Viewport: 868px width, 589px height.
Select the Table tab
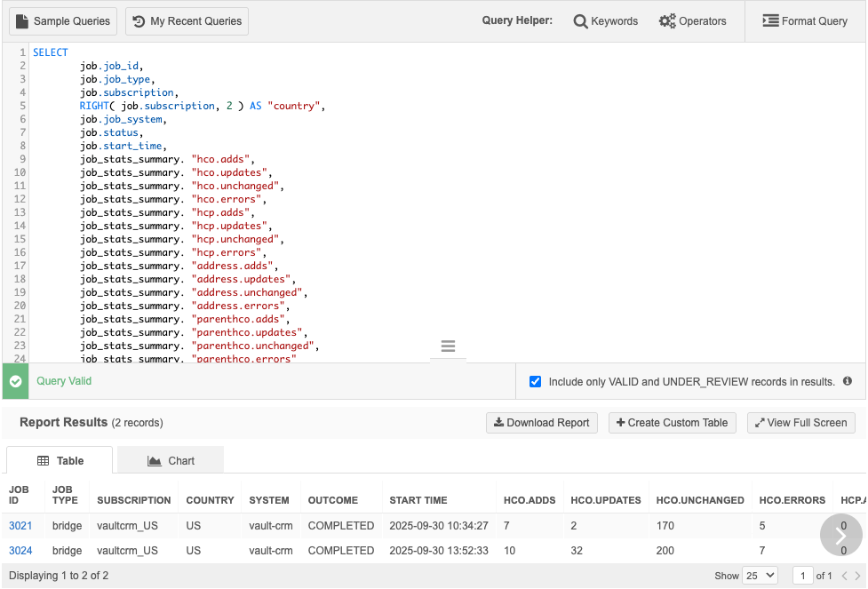click(60, 460)
